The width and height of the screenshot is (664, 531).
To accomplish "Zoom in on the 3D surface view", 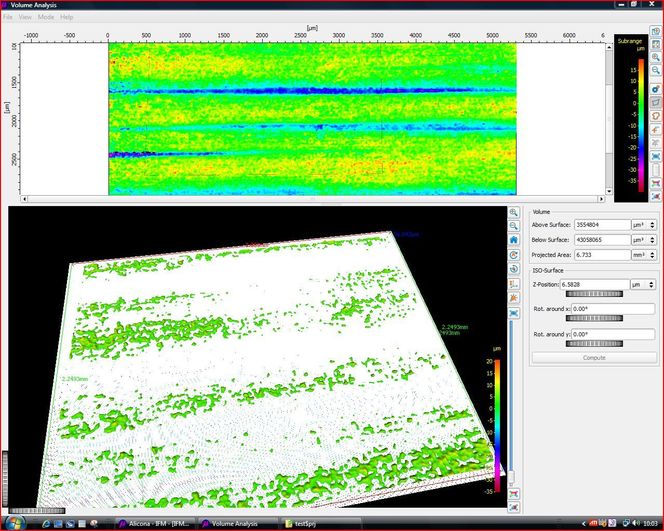I will pyautogui.click(x=514, y=212).
